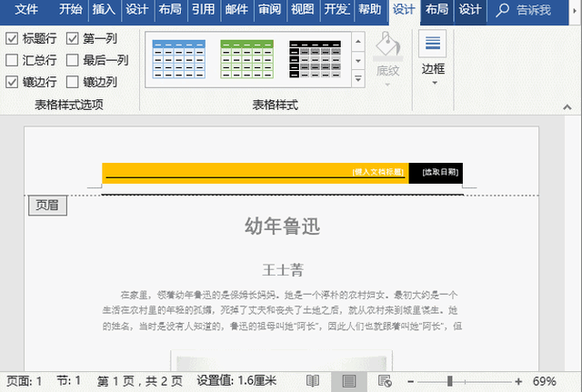Click the vertical scrollbar track

[573, 241]
